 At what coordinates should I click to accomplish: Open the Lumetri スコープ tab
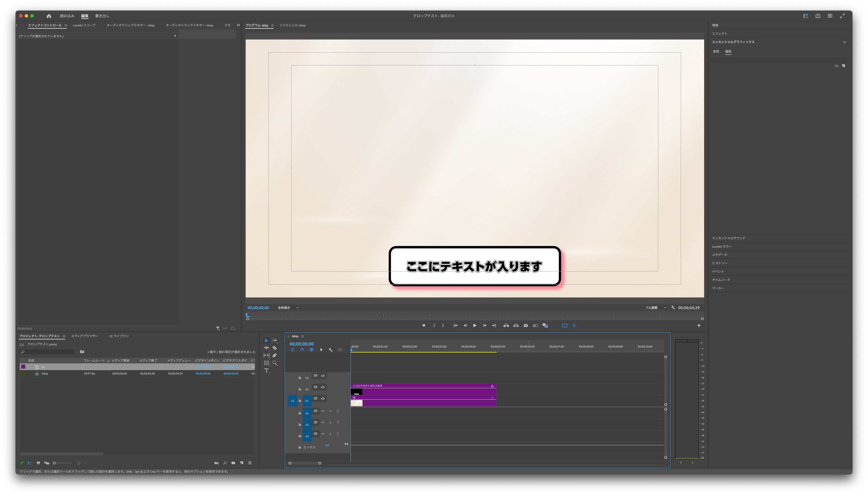click(84, 25)
